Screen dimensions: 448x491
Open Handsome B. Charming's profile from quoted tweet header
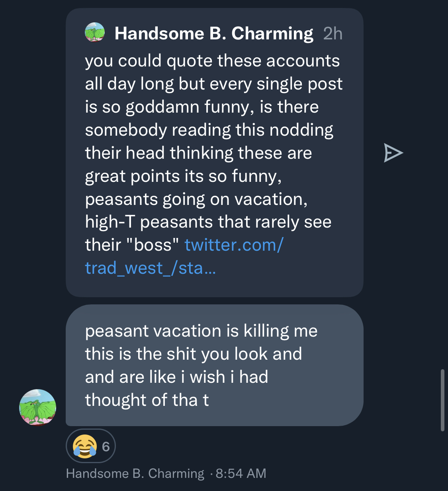click(x=214, y=33)
